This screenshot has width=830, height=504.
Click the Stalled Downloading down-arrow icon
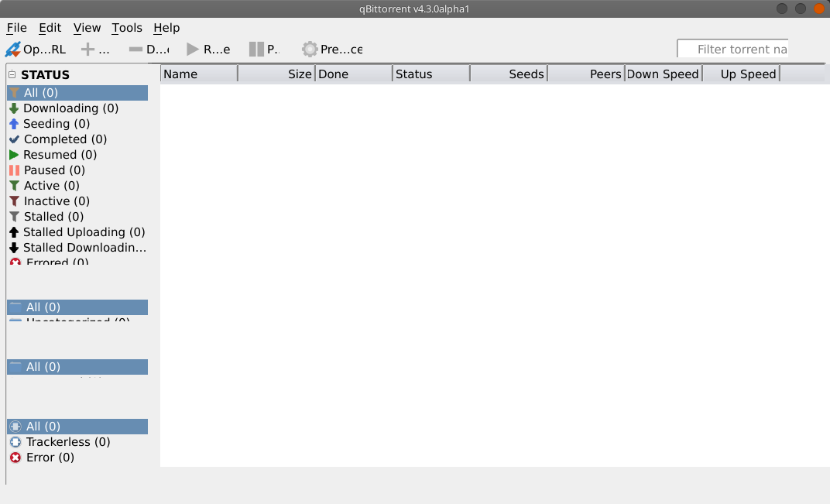(14, 247)
